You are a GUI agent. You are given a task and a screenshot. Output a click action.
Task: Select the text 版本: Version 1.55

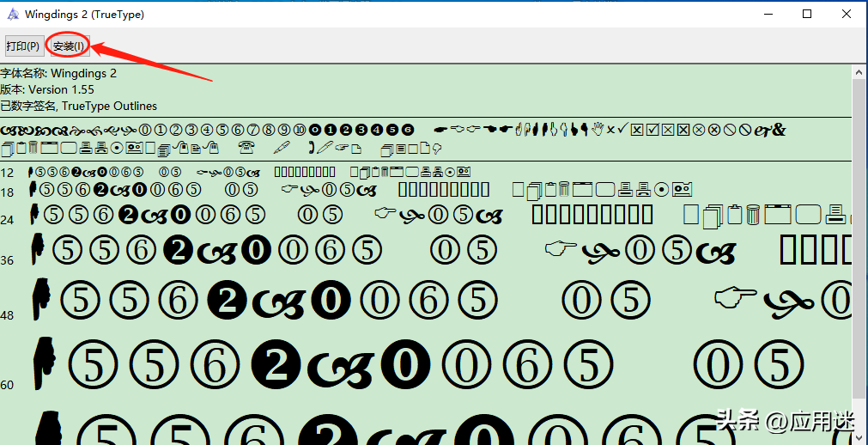pyautogui.click(x=47, y=89)
